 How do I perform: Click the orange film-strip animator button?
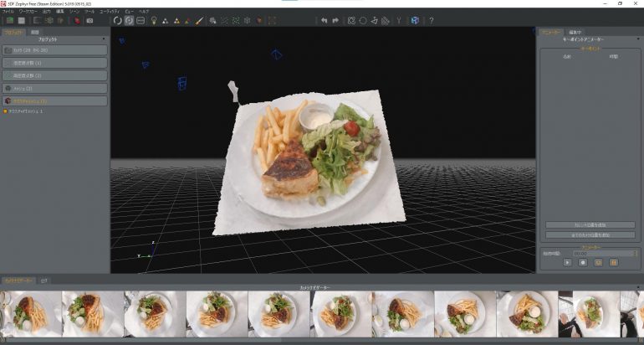614,262
